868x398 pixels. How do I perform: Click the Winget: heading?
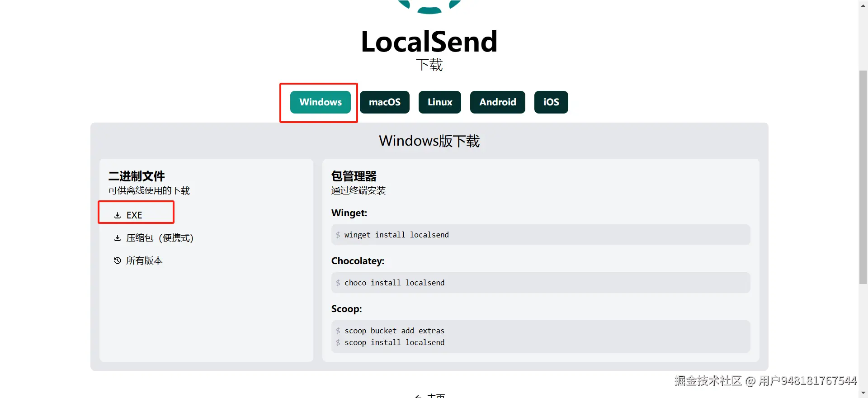349,213
